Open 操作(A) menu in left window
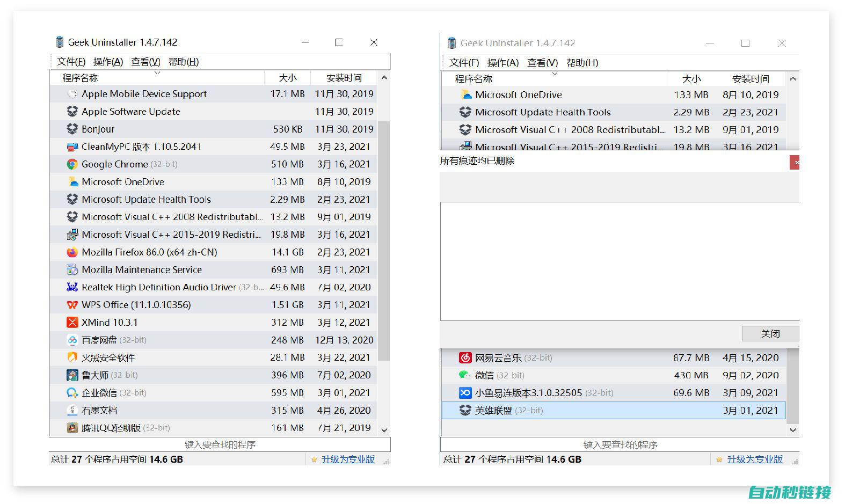 [108, 62]
